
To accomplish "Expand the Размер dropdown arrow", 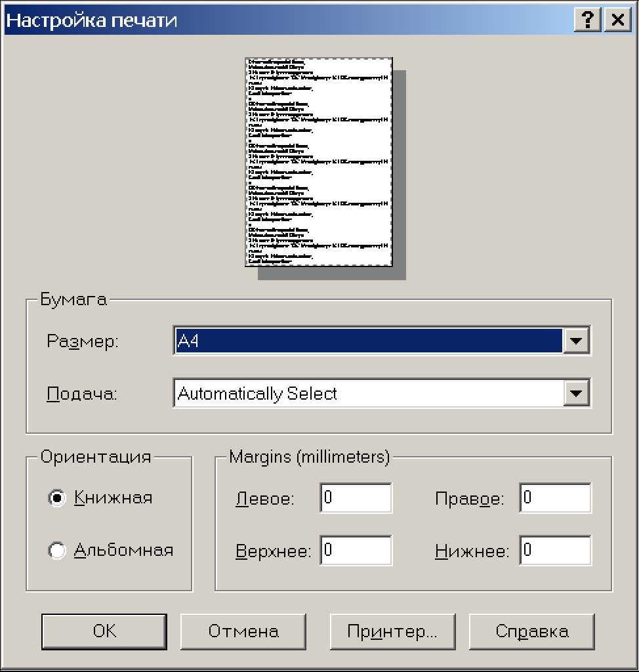I will click(576, 341).
